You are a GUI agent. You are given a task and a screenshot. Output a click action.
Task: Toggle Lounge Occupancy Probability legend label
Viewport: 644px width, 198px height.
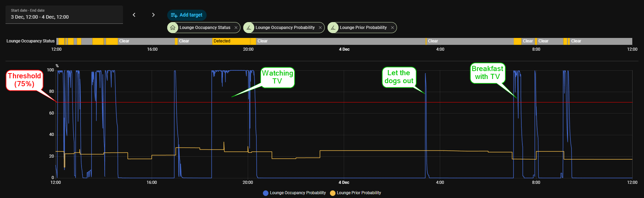coord(297,193)
